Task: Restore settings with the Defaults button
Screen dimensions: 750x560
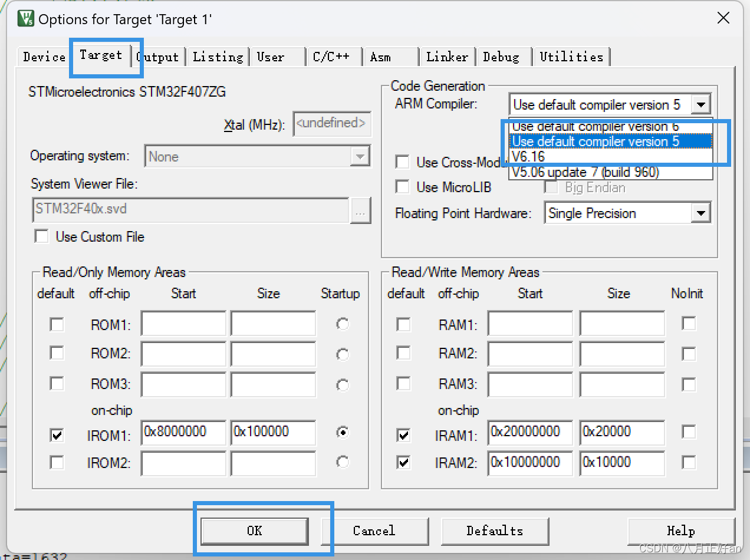Action: 495,531
